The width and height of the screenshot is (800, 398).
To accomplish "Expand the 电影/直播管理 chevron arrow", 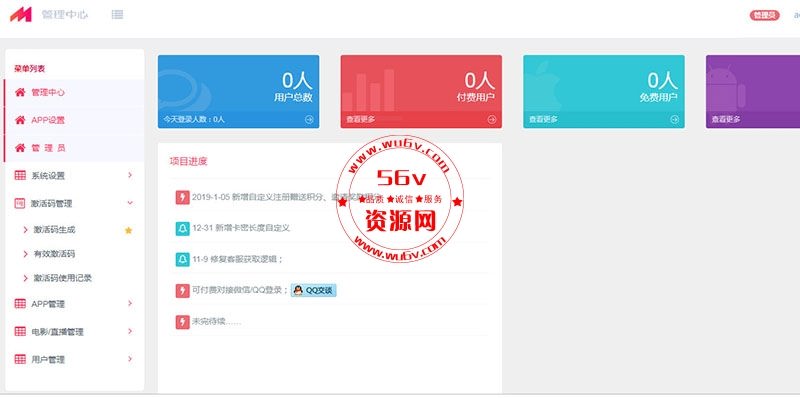I will (130, 331).
